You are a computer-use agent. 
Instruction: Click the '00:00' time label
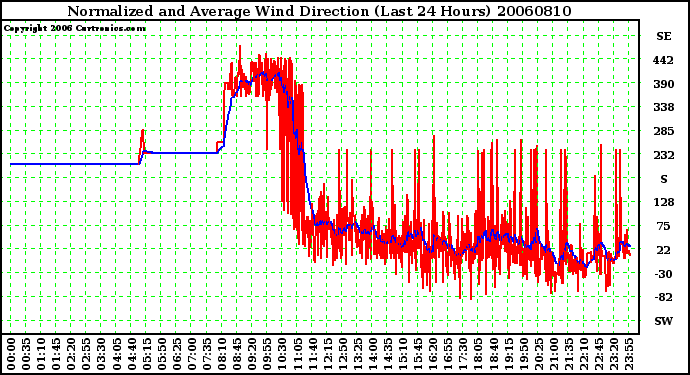[x=11, y=354]
